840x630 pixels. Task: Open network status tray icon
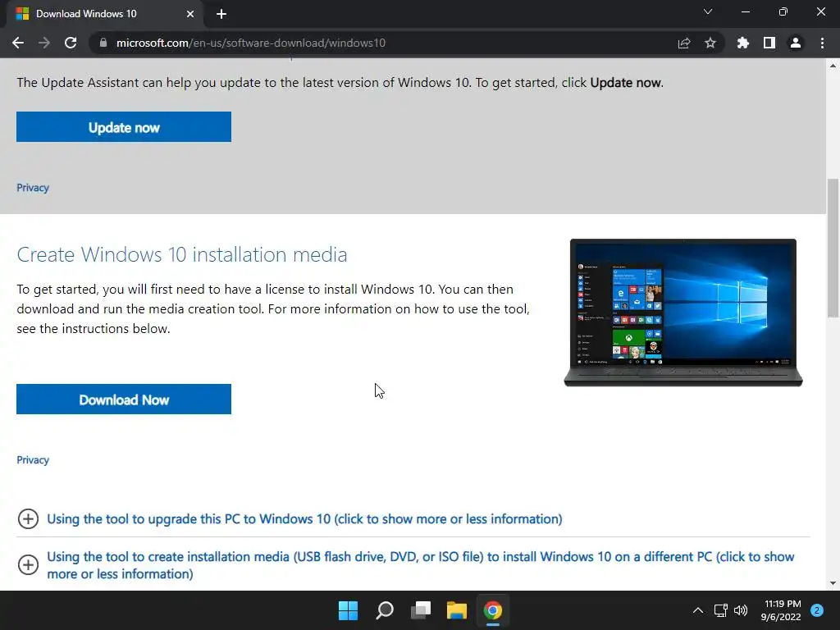[x=721, y=610]
